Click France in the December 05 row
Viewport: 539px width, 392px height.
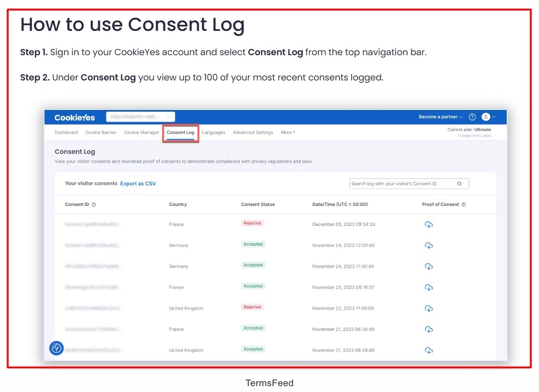point(177,225)
